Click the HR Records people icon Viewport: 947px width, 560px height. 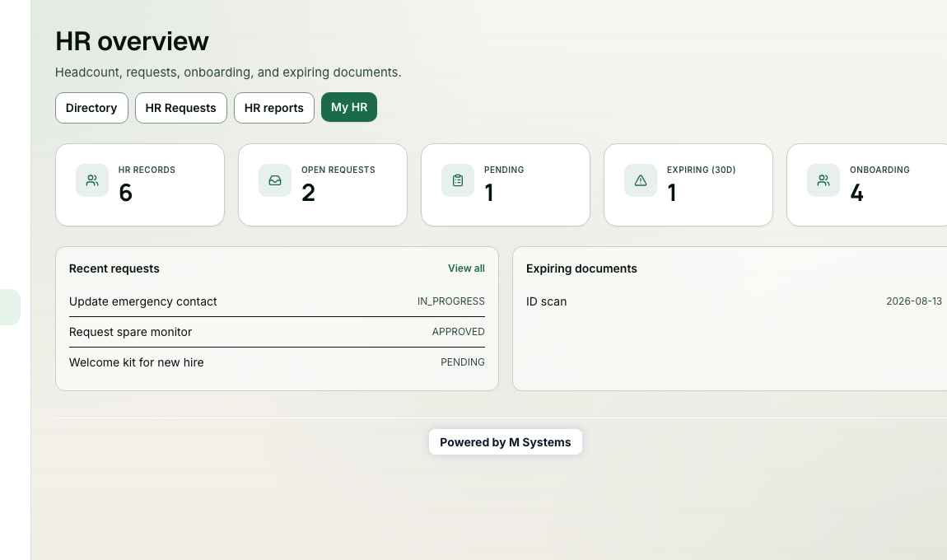tap(91, 180)
